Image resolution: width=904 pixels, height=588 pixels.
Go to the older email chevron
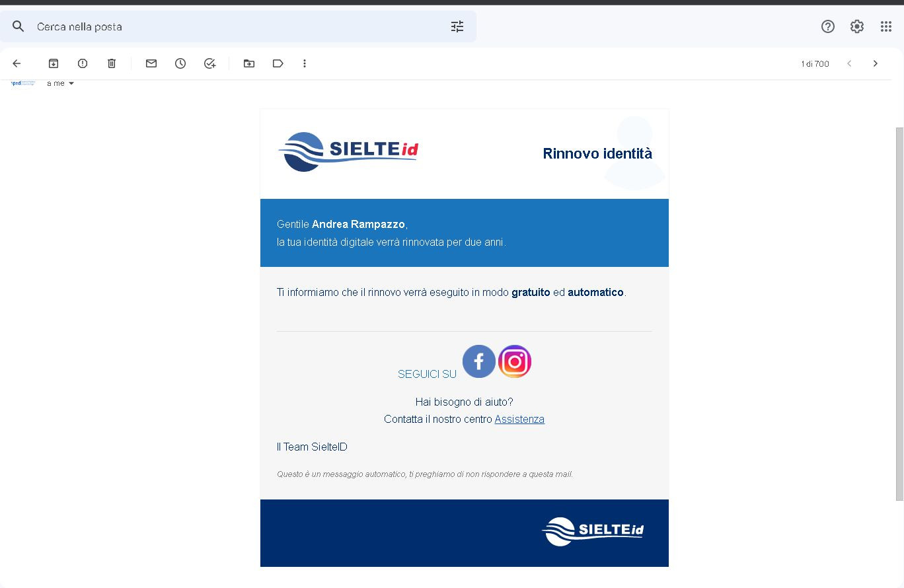click(x=876, y=63)
